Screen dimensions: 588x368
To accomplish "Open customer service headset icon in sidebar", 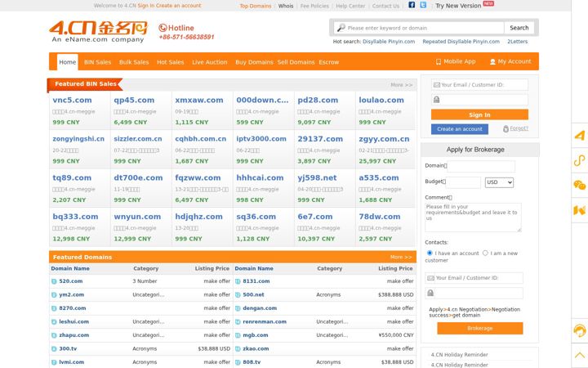I will point(579,330).
